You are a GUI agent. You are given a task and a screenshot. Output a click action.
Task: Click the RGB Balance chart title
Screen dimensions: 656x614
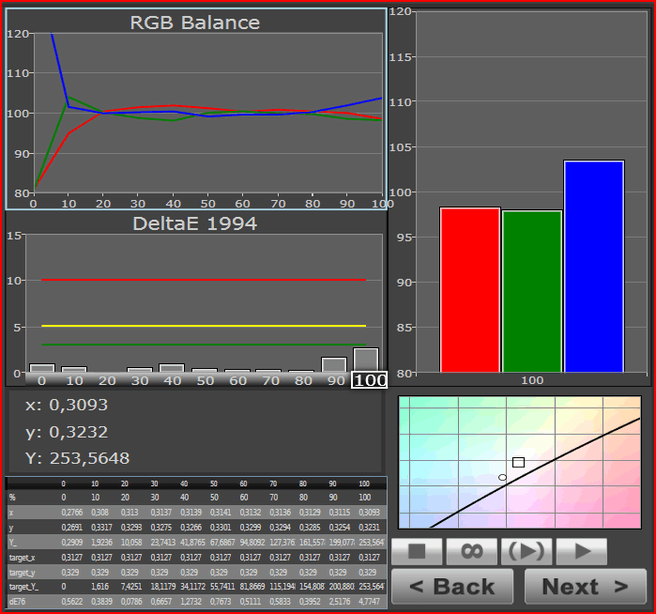195,23
